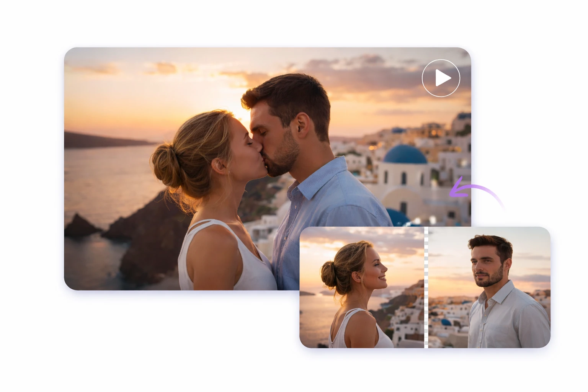This screenshot has height=392, width=588.
Task: Select the man's source photo thumbnail
Action: pyautogui.click(x=489, y=287)
